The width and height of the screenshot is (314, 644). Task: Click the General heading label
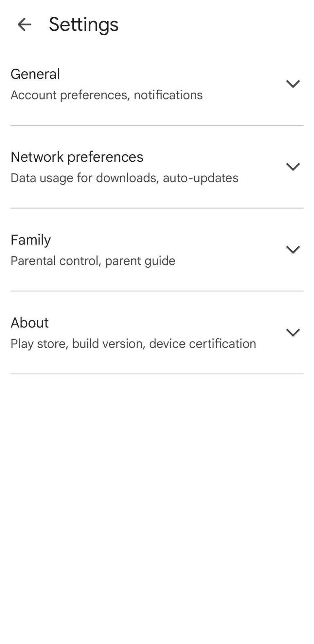[x=35, y=74]
